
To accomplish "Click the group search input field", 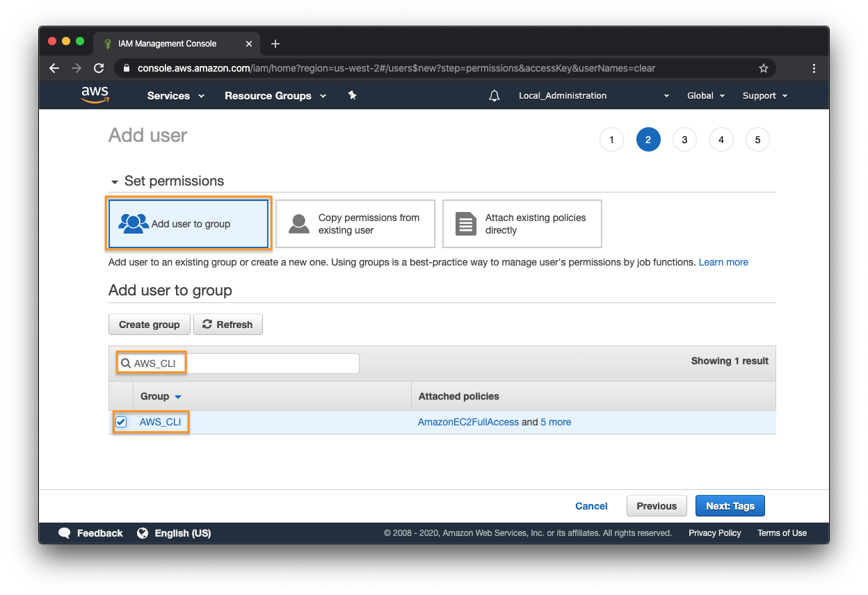I will (x=238, y=363).
